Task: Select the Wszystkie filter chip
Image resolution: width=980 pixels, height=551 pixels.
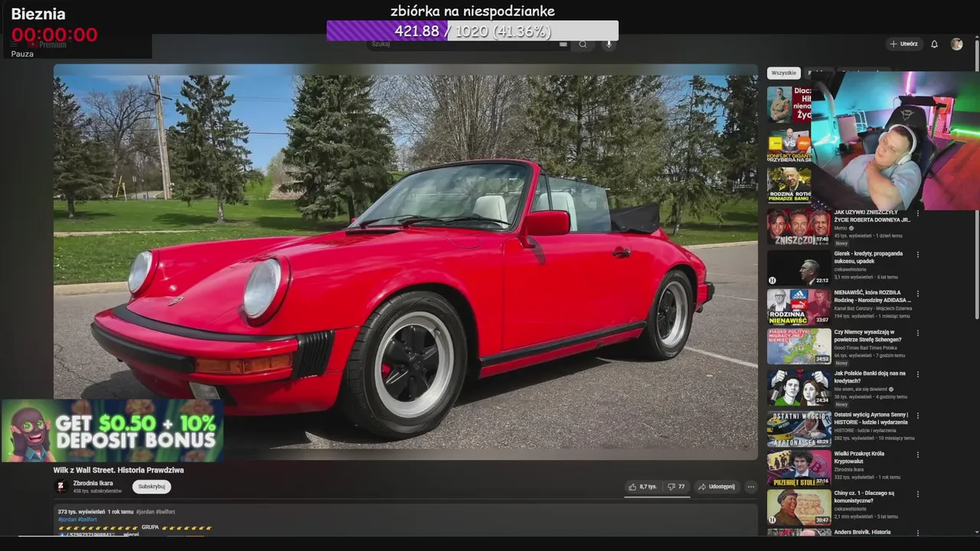Action: coord(783,73)
